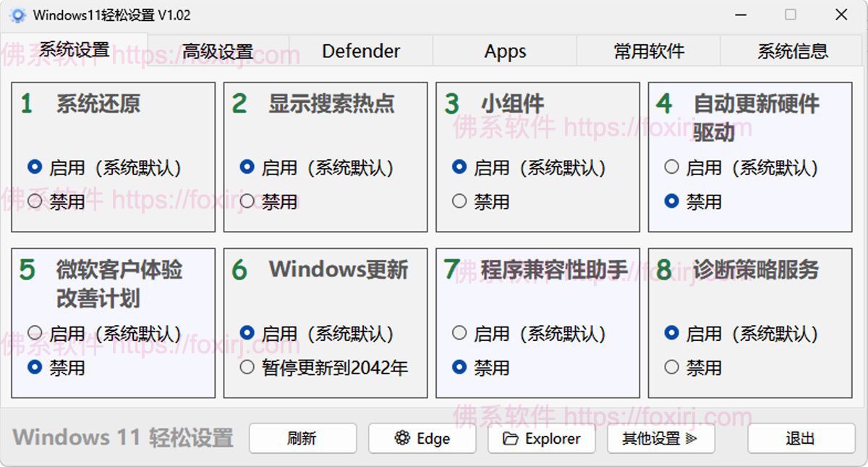Choose 禁用 for 诊断策略服务

[672, 367]
